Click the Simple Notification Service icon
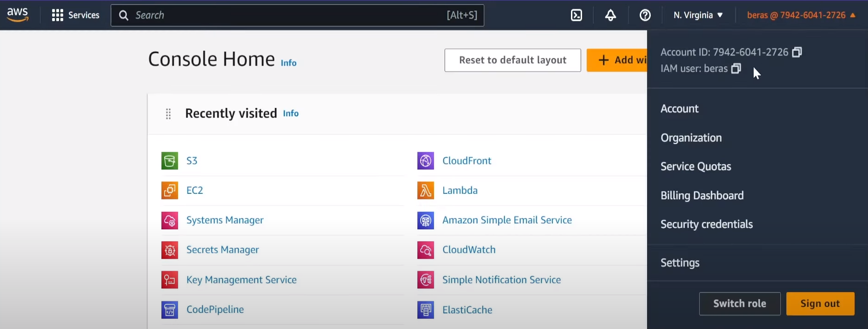Screen dimensions: 868x329 (426, 280)
